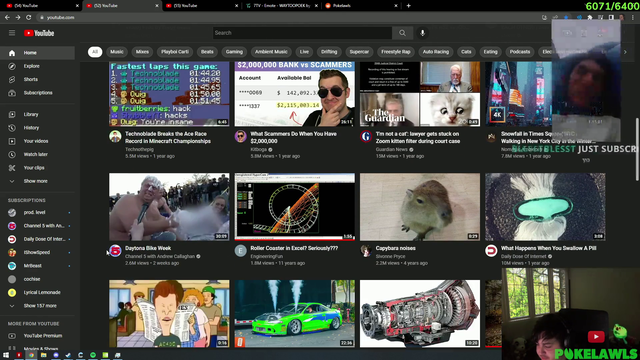Open Channel 5 avatar beside Daytona Bike Week

[x=116, y=251]
